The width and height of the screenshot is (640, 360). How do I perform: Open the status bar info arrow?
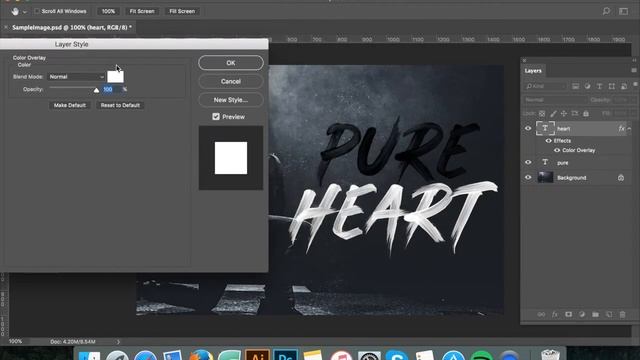(x=118, y=342)
